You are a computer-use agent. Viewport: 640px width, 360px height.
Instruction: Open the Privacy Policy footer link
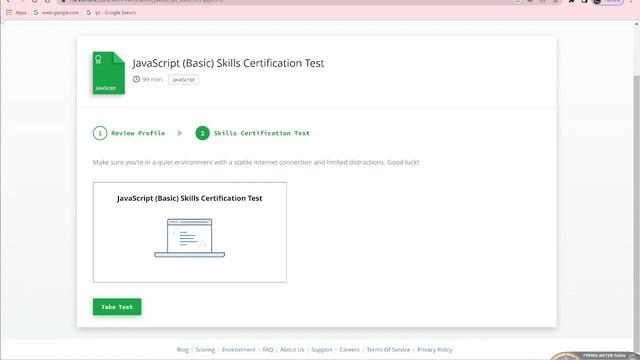[x=435, y=350]
